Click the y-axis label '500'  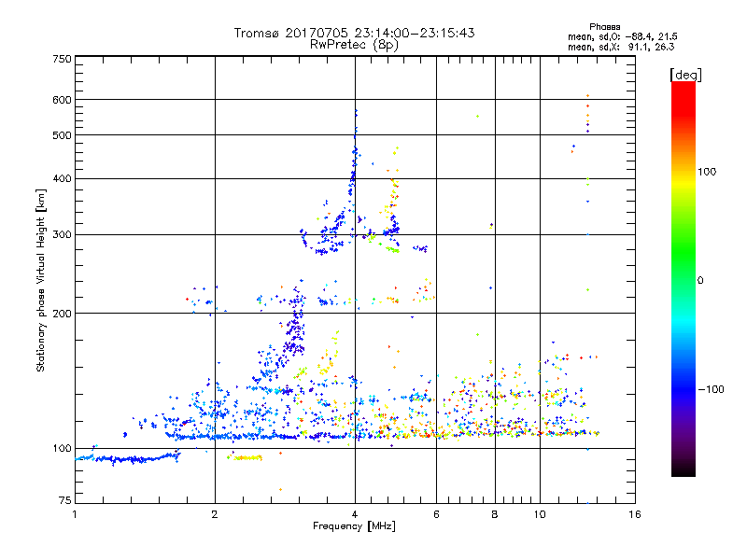[x=62, y=135]
